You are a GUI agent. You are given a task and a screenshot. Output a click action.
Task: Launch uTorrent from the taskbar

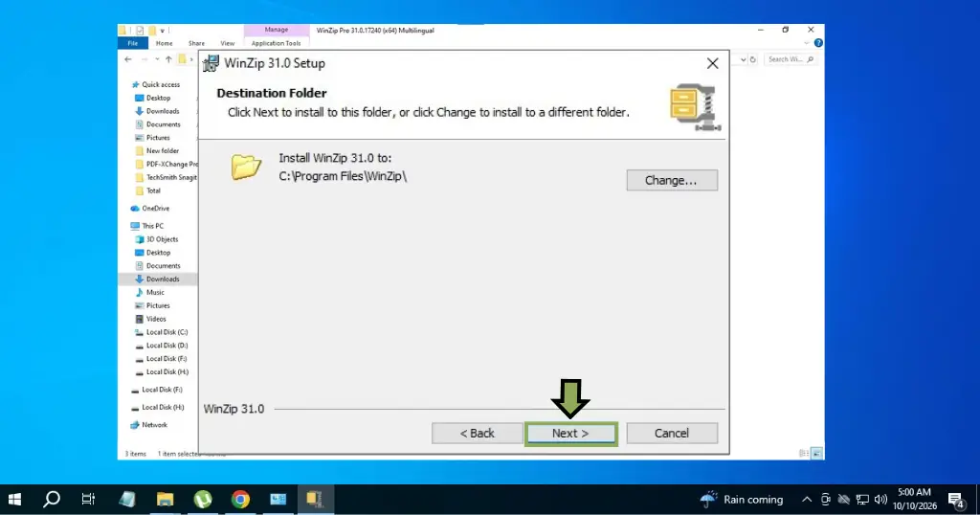(203, 499)
